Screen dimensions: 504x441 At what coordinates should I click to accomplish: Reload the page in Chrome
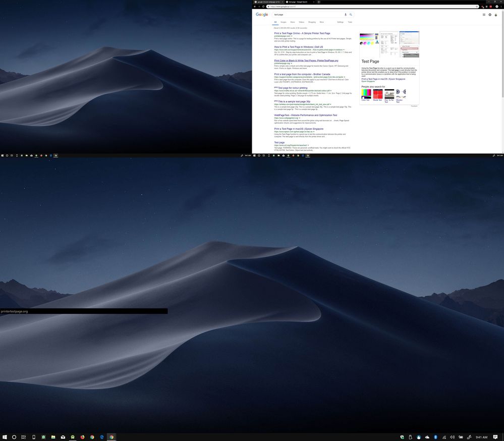[263, 7]
